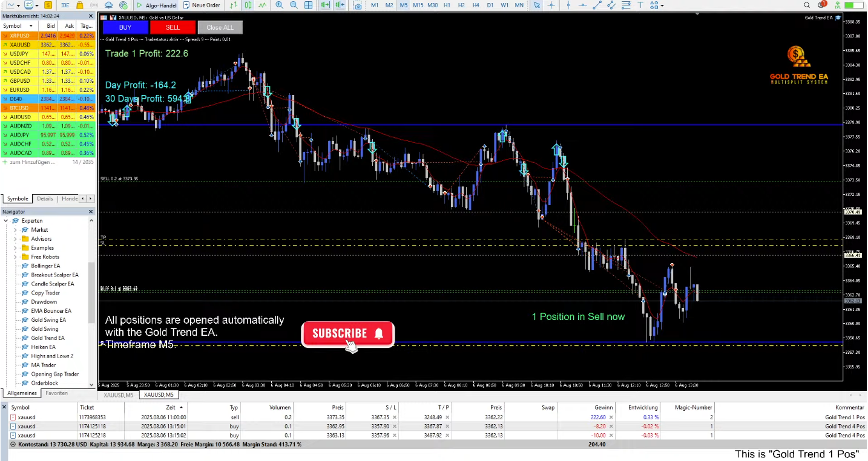868x461 pixels.
Task: Open the search magnifier in toolbar
Action: coord(808,5)
